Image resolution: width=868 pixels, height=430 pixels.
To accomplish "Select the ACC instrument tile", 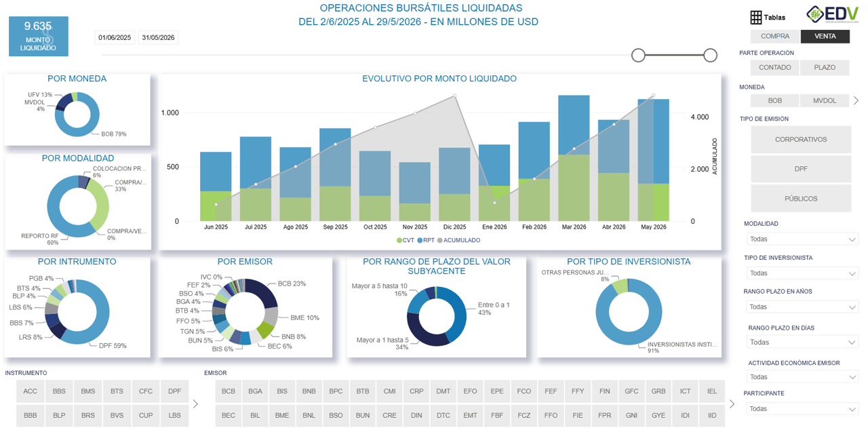I will point(31,391).
